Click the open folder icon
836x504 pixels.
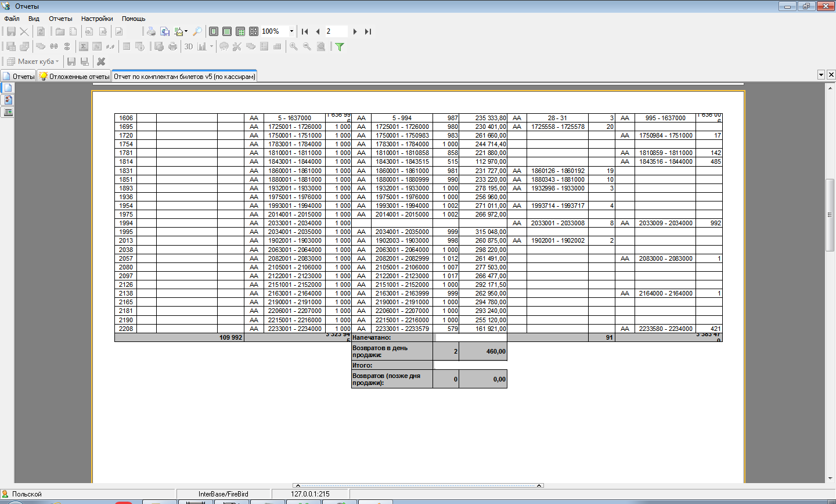tap(60, 31)
